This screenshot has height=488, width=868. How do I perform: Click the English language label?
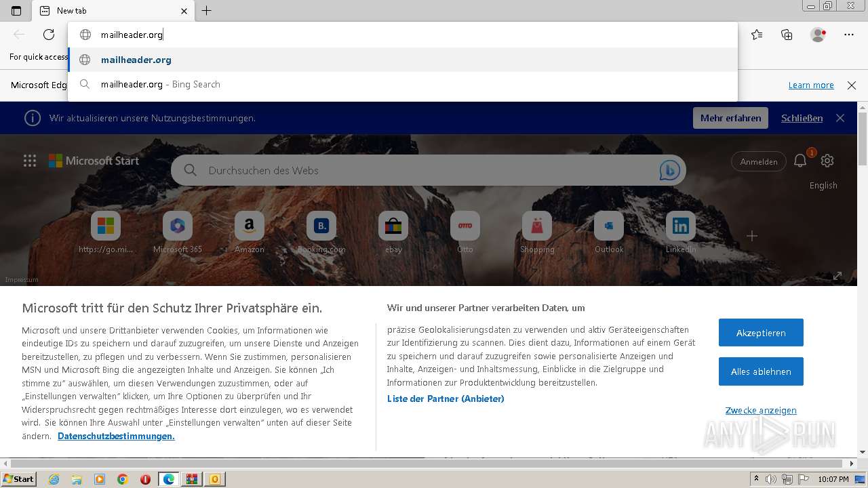point(823,185)
